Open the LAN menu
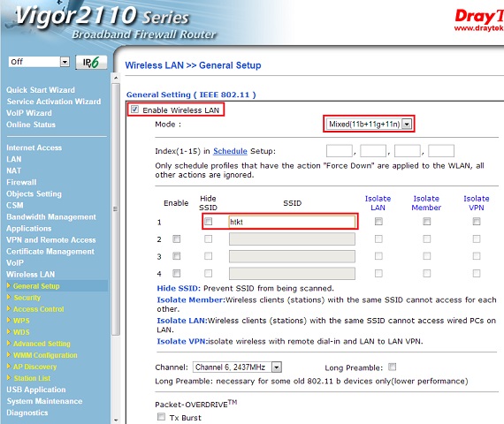Viewport: 504px width, 424px height. [14, 159]
